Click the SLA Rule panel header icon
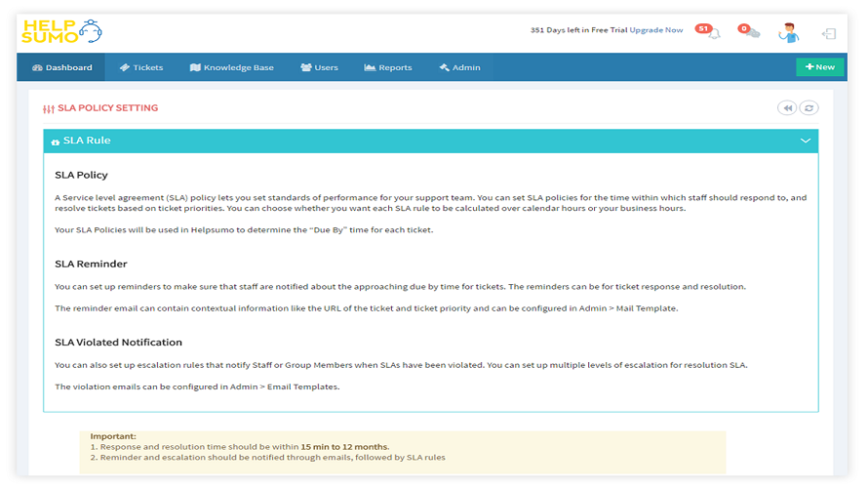Viewport: 868px width, 488px height. [56, 142]
